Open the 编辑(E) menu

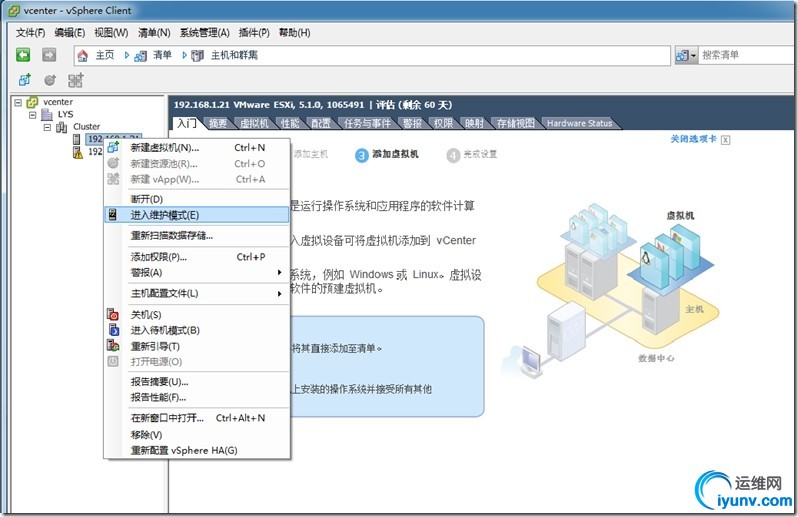(x=70, y=33)
